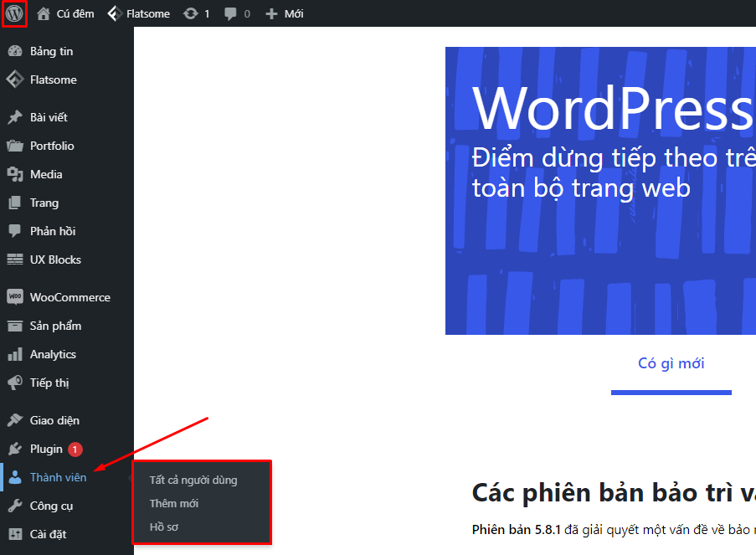Open Giao diện menu item
Screen dimensions: 756x555
tap(54, 420)
